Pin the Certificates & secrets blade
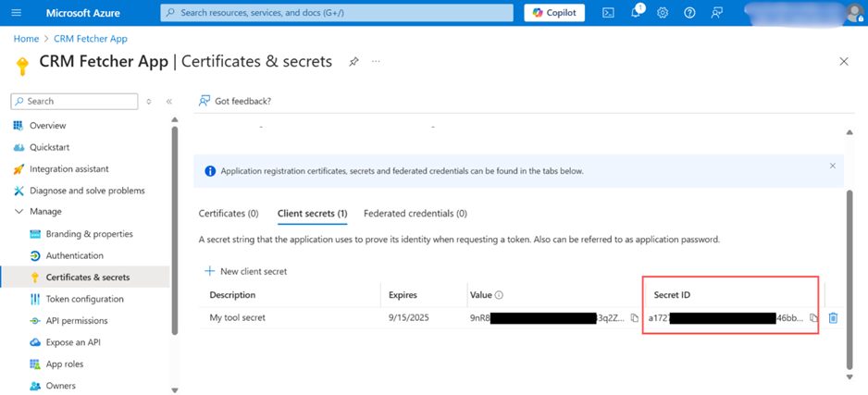 (353, 61)
